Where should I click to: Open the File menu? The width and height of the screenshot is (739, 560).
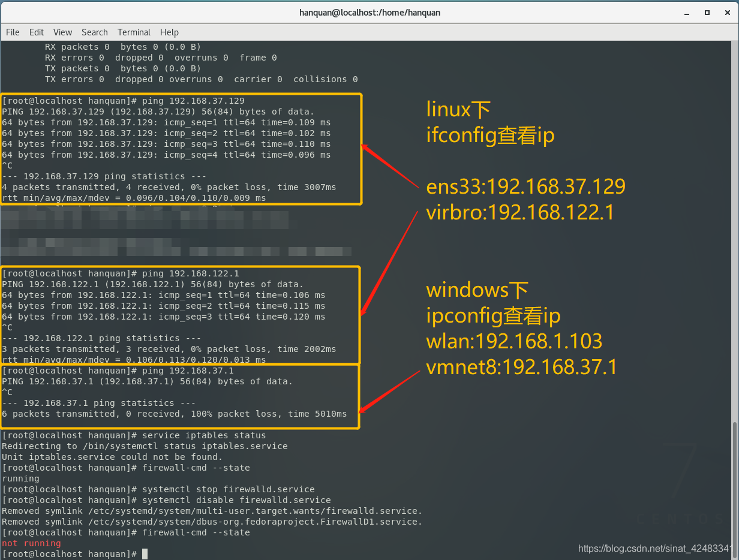[13, 32]
